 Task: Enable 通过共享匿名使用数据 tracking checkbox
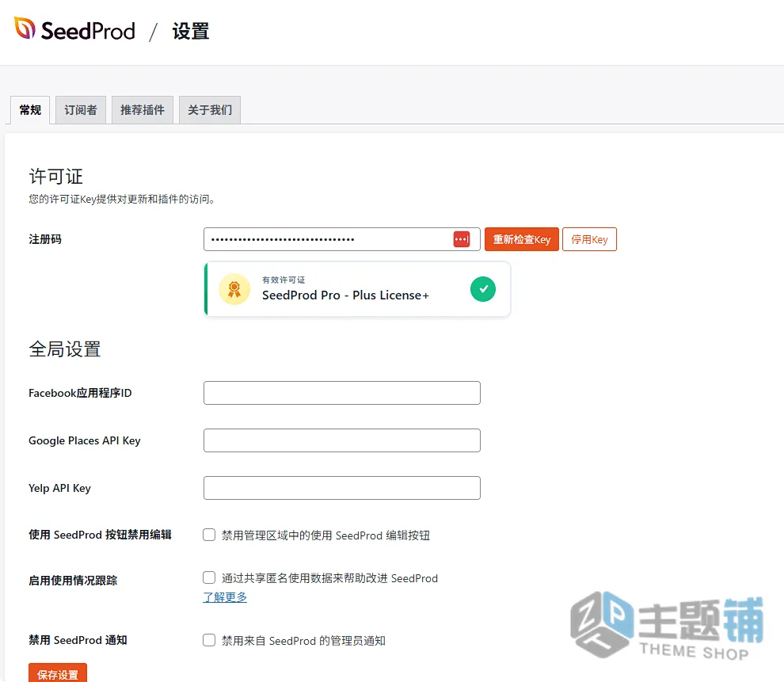(x=209, y=578)
